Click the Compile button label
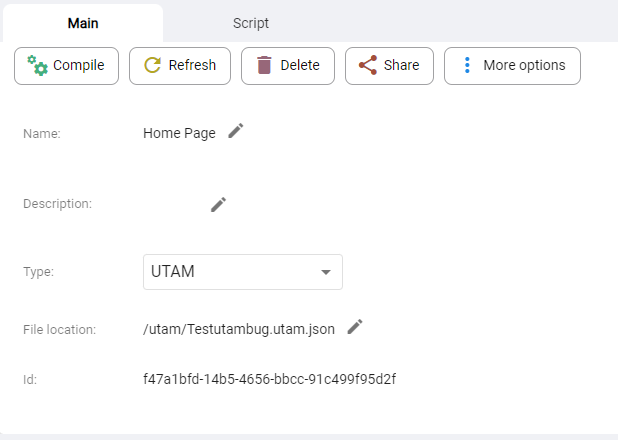618x440 pixels. 79,65
